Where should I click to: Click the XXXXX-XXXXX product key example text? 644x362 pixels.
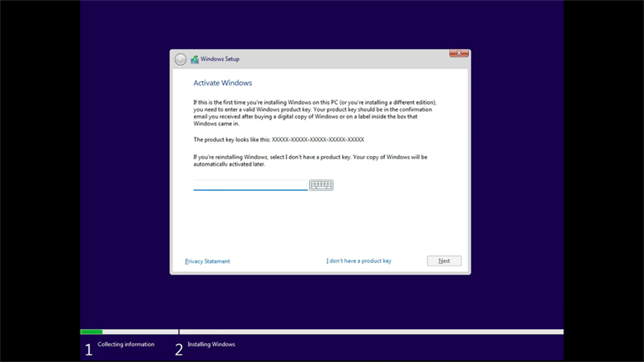pyautogui.click(x=318, y=139)
